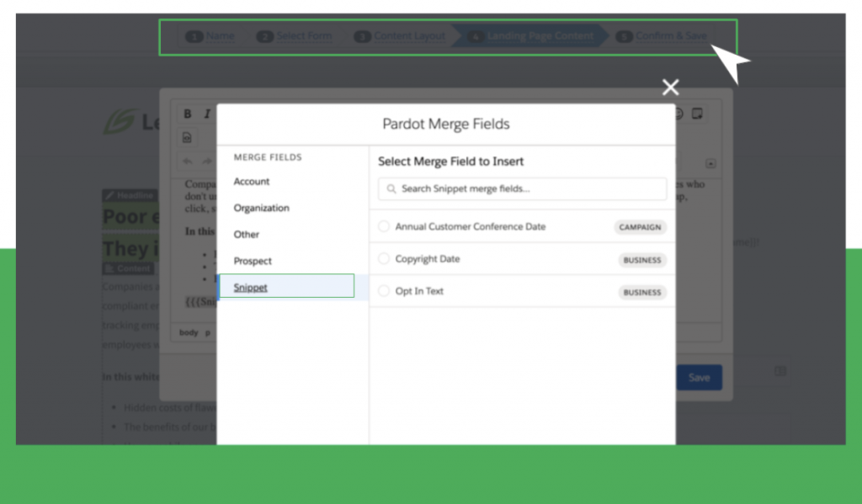Viewport: 862px width, 504px height.
Task: Go to step 4 Landing Page Content
Action: click(x=530, y=36)
